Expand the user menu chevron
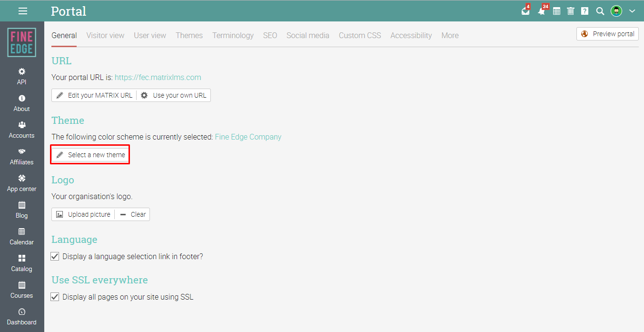644x332 pixels. pos(632,11)
